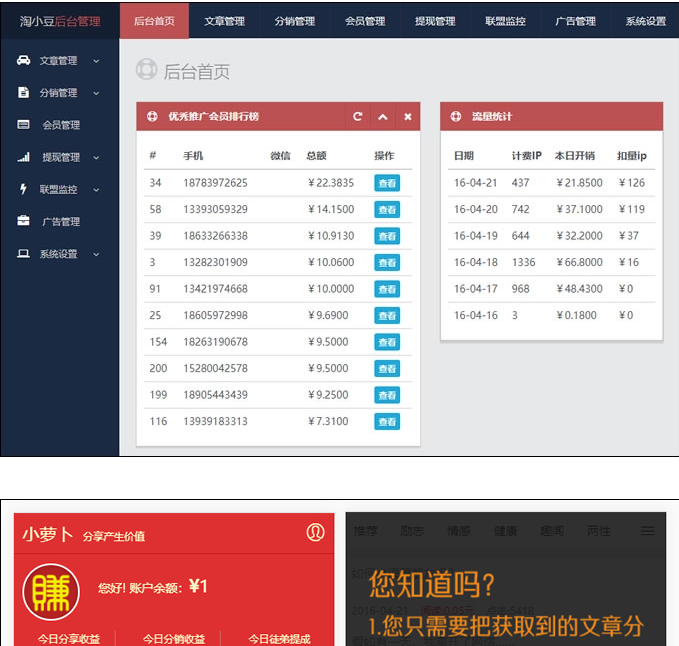Click the car icon beside 文章管理 in sidebar
The width and height of the screenshot is (679, 646).
tap(23, 61)
